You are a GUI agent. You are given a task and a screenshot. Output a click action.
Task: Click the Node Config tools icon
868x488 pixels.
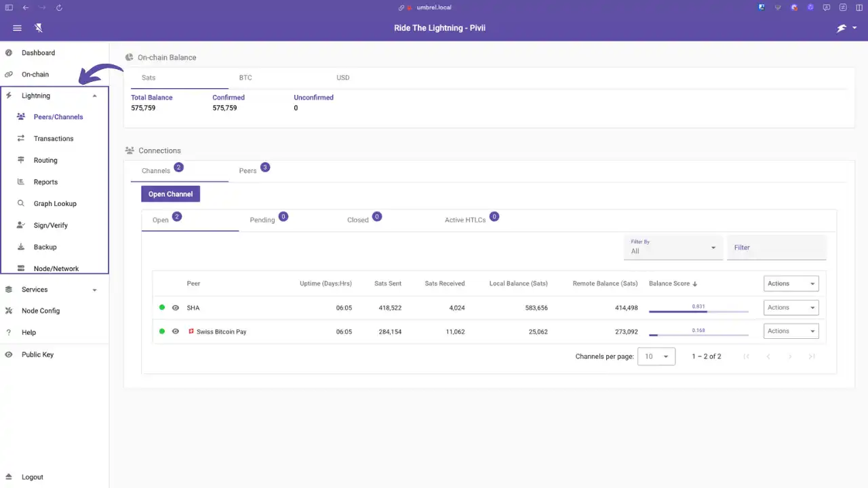point(9,310)
